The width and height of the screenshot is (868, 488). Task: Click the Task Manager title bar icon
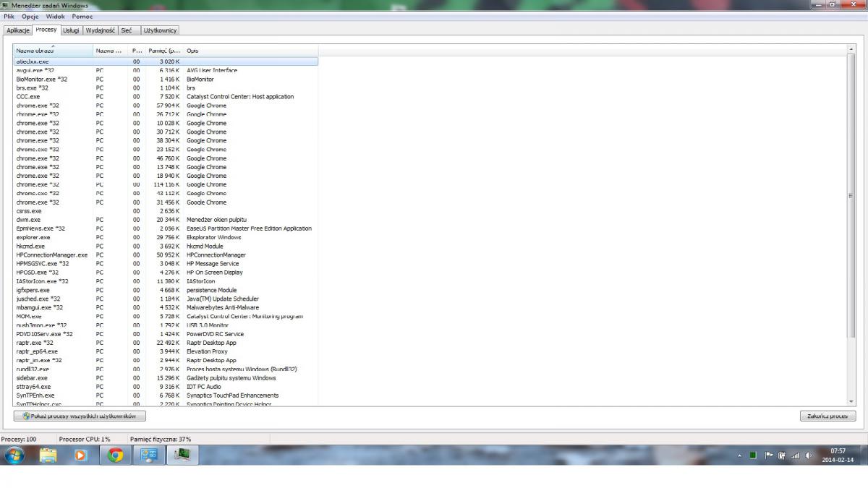click(6, 5)
